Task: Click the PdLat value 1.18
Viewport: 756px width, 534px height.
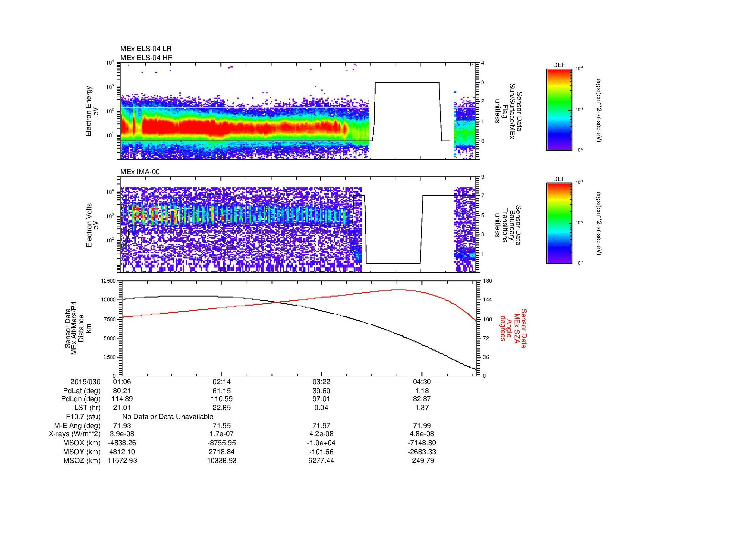Action: pos(422,391)
